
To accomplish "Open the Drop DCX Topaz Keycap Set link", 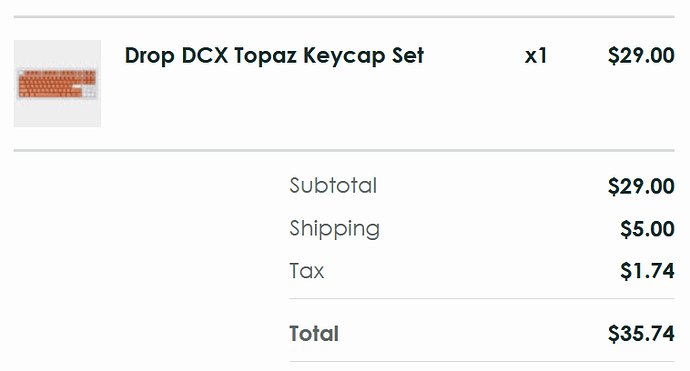I will coord(274,56).
